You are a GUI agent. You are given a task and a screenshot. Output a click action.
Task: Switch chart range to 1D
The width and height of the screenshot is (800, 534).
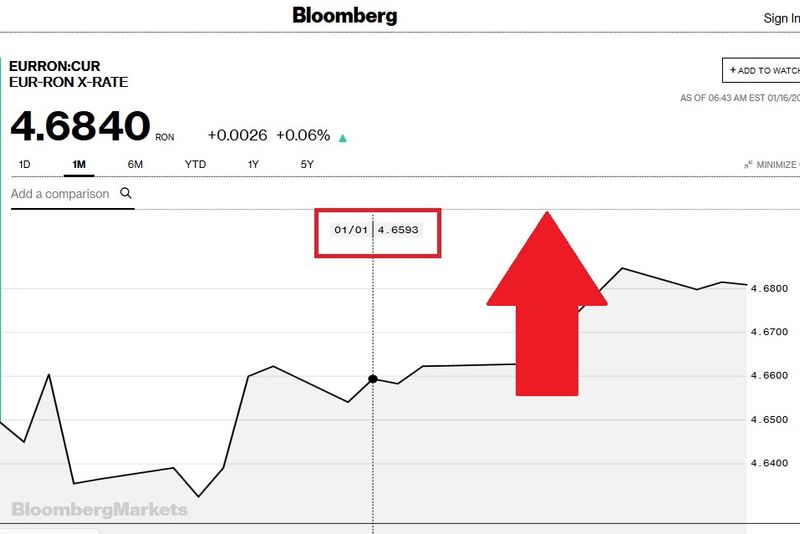[x=25, y=164]
